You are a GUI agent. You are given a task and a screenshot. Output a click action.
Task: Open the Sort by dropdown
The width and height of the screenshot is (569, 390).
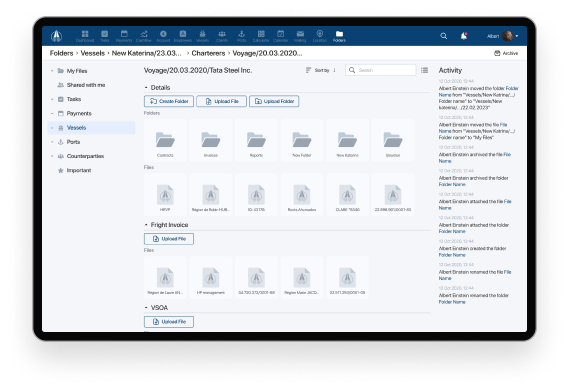pos(321,70)
